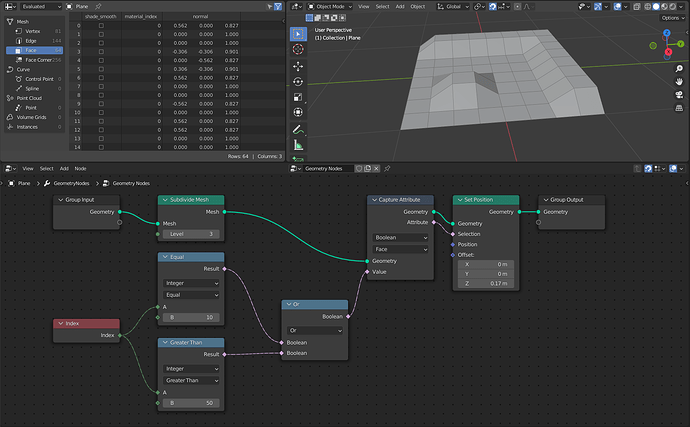
Task: Select the Annotate tool
Action: tap(298, 129)
